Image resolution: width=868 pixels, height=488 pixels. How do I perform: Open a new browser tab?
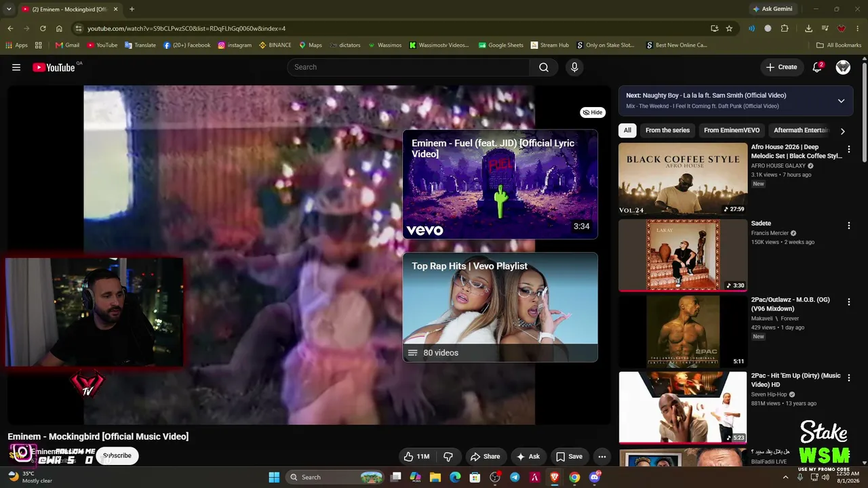point(132,9)
